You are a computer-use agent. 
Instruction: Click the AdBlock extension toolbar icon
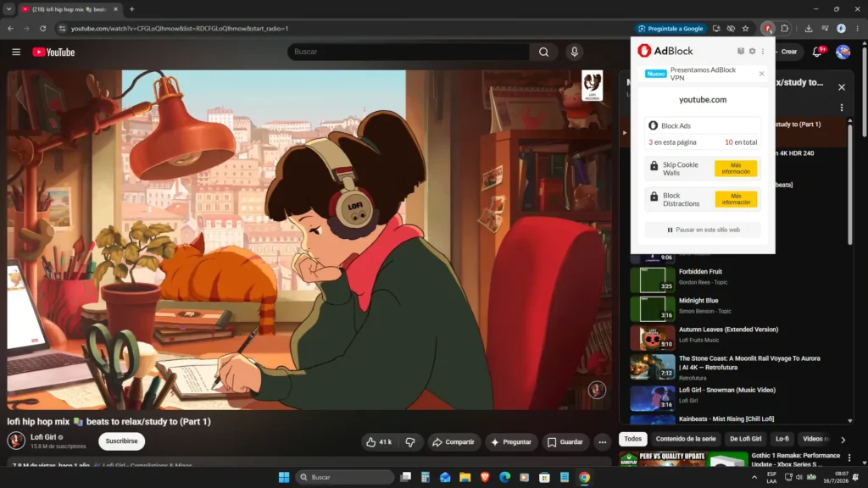pyautogui.click(x=768, y=28)
